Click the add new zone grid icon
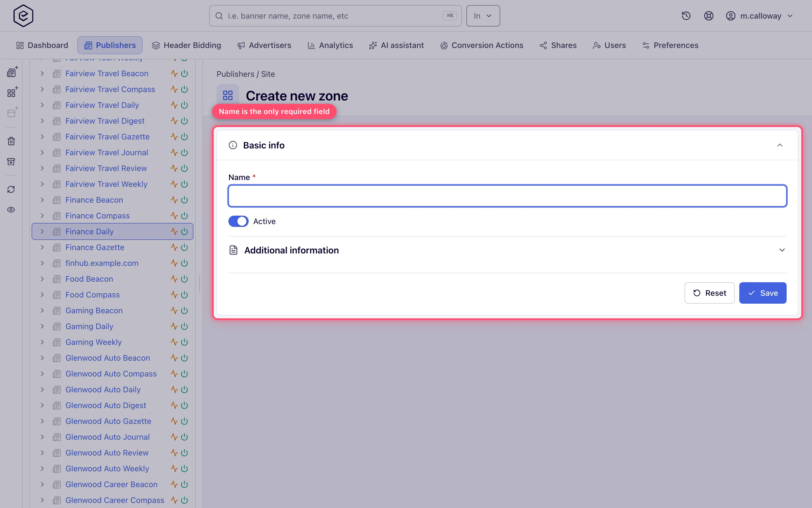This screenshot has height=508, width=812. click(12, 92)
